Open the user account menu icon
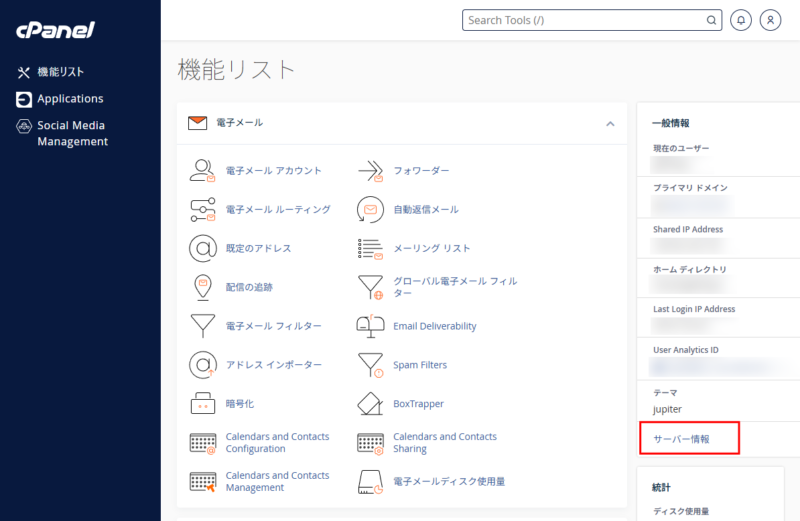 (x=770, y=20)
